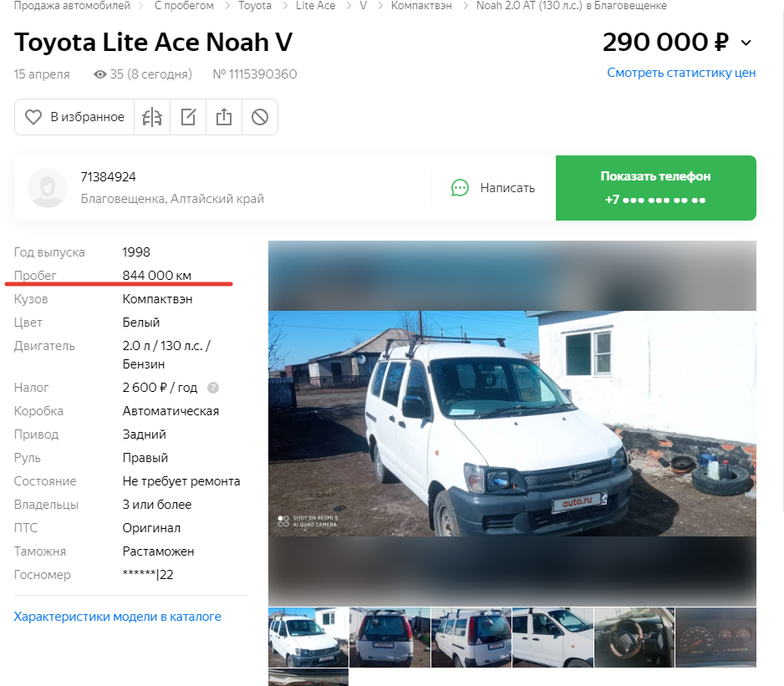
Task: Click license plate value '******|22'
Action: tap(148, 575)
